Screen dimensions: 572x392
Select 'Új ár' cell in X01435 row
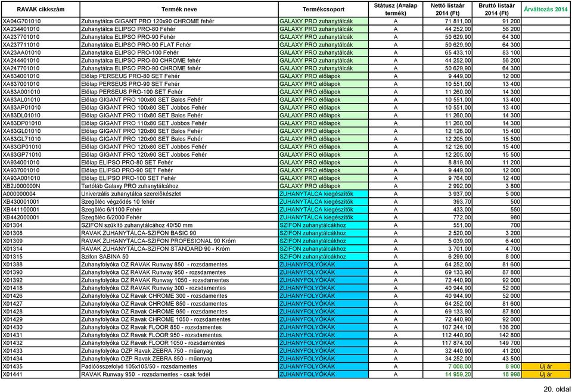[x=546, y=366]
